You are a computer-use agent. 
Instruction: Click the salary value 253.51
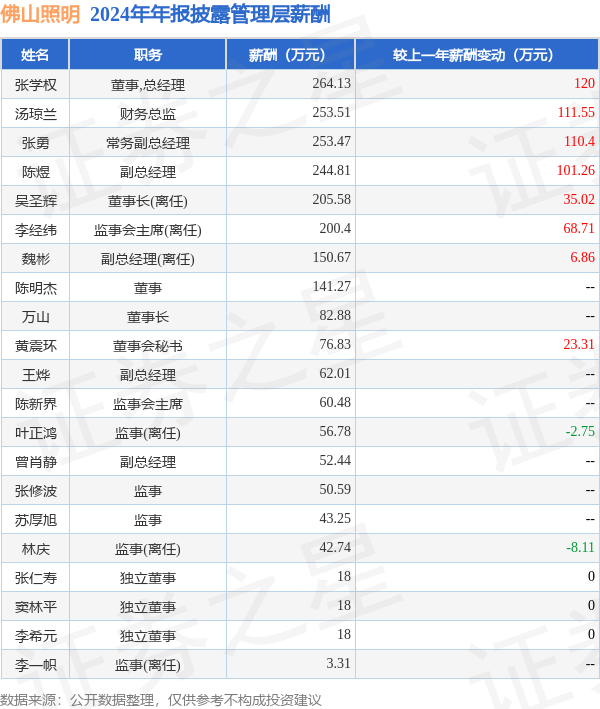click(x=331, y=113)
